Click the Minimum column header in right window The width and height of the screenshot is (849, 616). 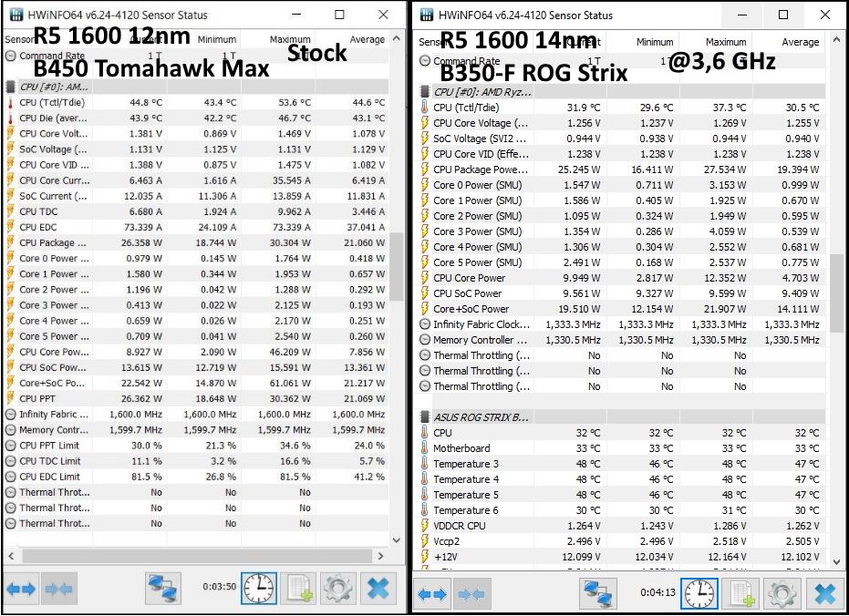(x=654, y=42)
